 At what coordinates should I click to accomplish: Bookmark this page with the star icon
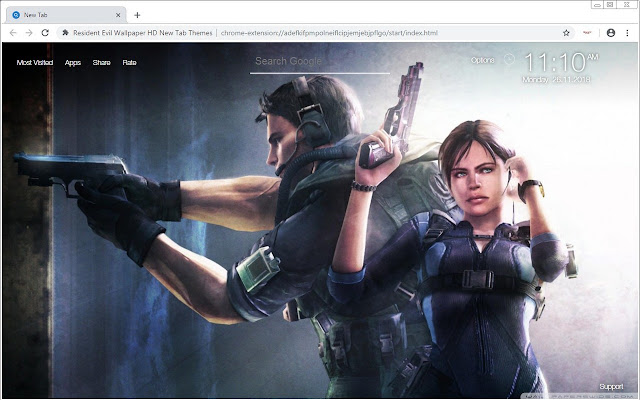[566, 33]
